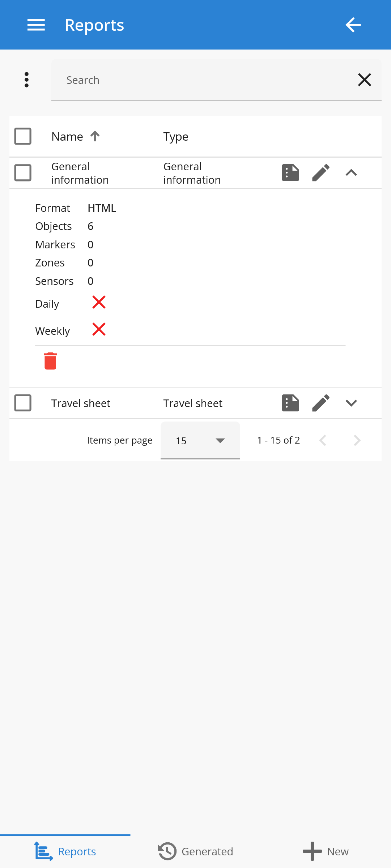
Task: Open the hamburger navigation menu
Action: 36,25
